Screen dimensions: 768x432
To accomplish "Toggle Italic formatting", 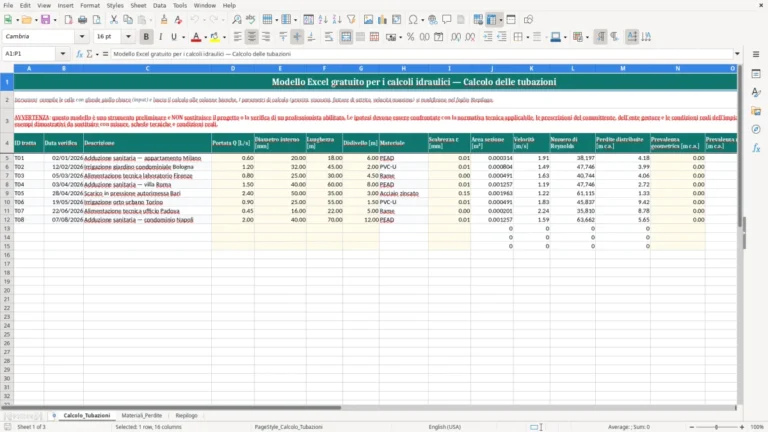I will click(x=160, y=37).
